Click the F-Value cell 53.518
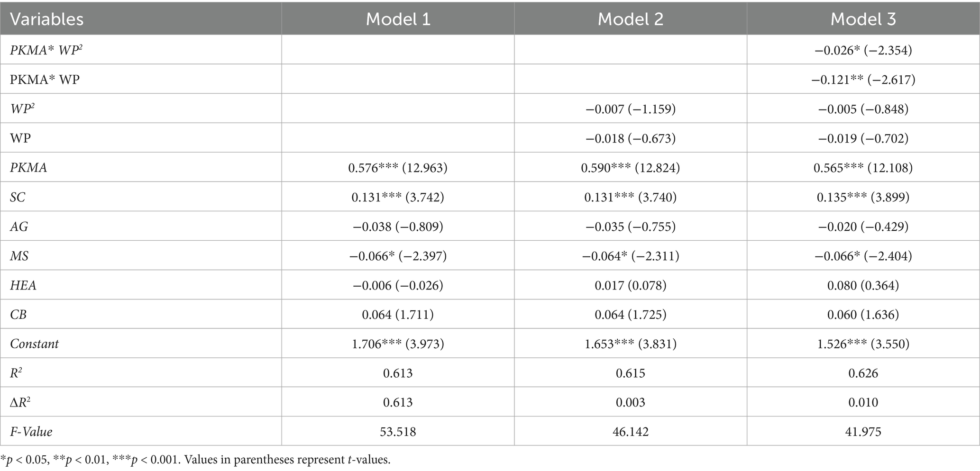This screenshot has height=471, width=980. coord(398,432)
